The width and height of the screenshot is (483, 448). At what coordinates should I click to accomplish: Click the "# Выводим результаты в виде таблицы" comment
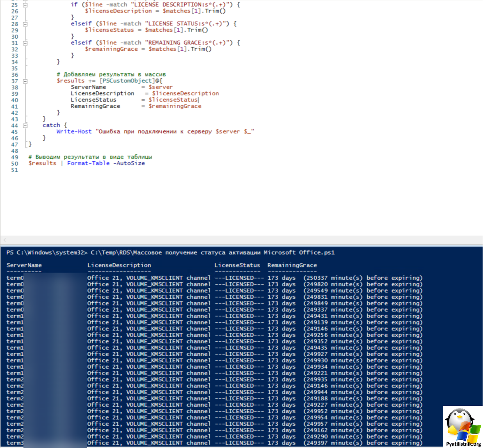pyautogui.click(x=90, y=157)
